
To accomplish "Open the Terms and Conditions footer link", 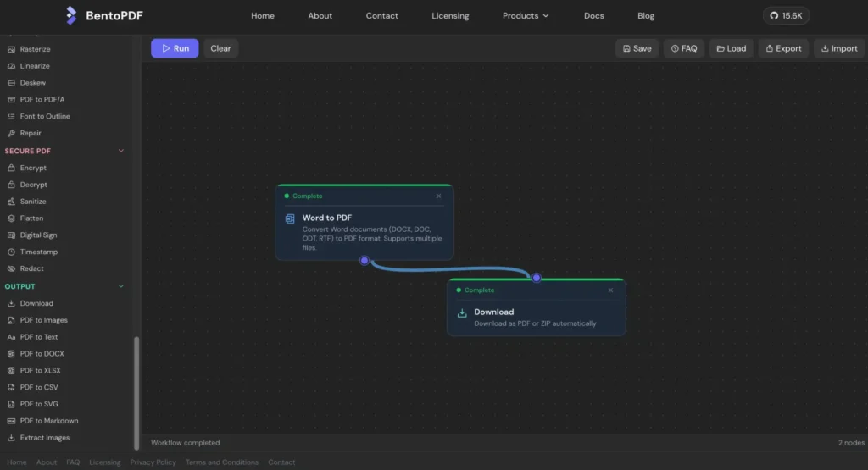I will click(222, 462).
